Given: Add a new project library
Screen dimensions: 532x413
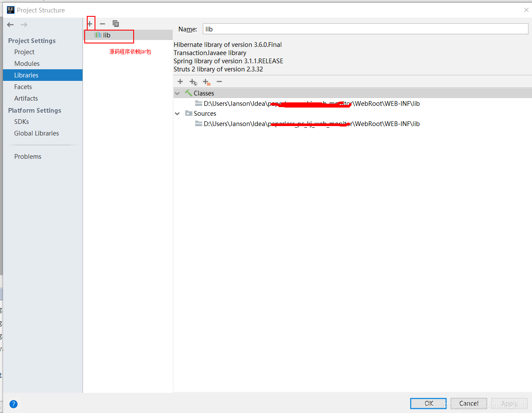Looking at the screenshot, I should 90,24.
